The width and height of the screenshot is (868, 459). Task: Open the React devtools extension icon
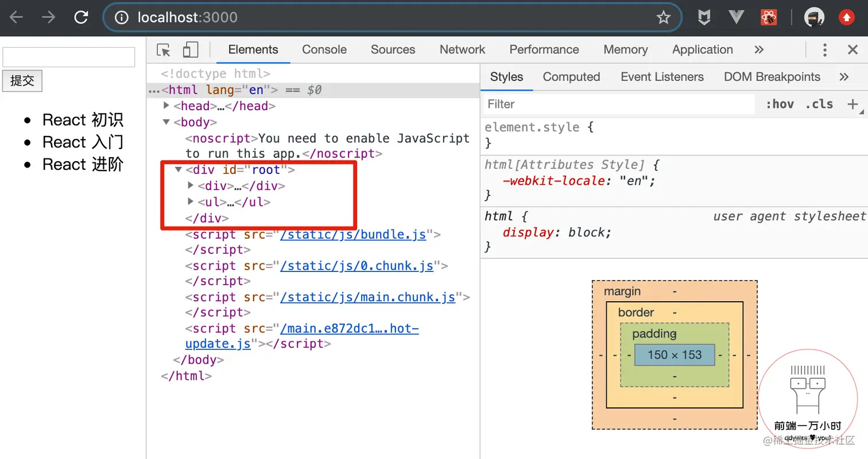click(769, 18)
